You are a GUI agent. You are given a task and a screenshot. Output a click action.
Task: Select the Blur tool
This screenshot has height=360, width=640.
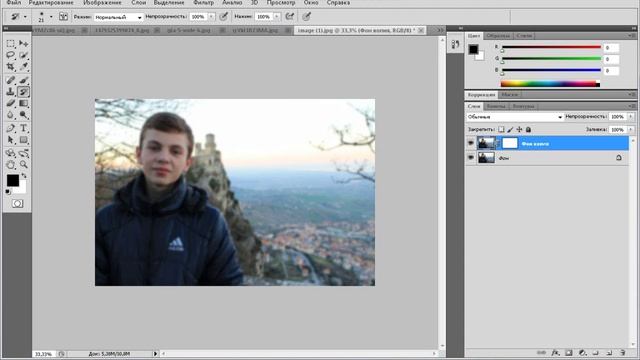click(x=11, y=115)
